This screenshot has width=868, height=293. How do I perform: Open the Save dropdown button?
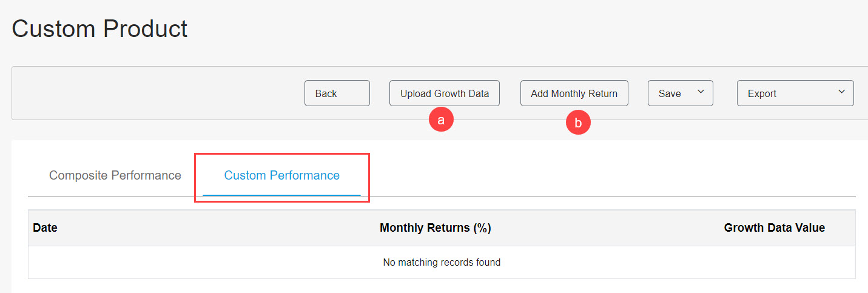(x=680, y=93)
